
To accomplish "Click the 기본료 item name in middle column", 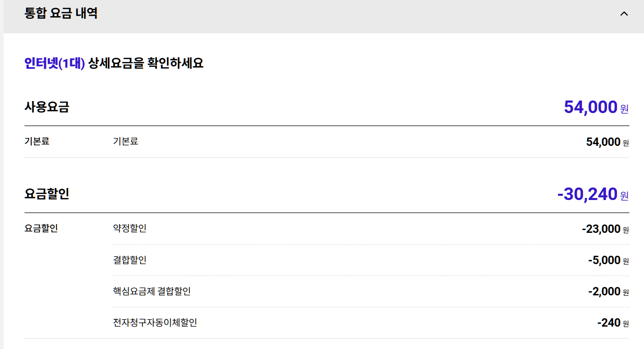I will coord(126,141).
